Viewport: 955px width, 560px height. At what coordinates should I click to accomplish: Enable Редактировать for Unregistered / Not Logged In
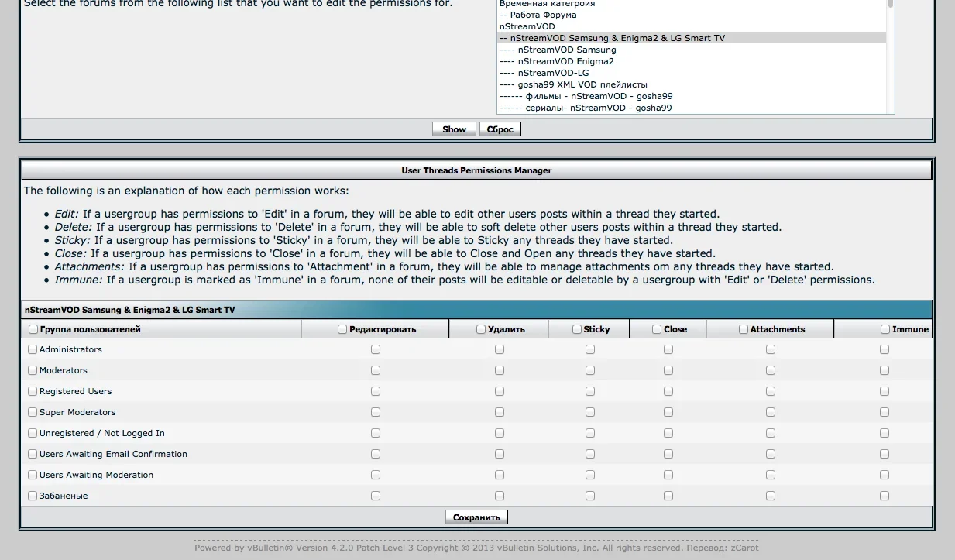tap(376, 433)
